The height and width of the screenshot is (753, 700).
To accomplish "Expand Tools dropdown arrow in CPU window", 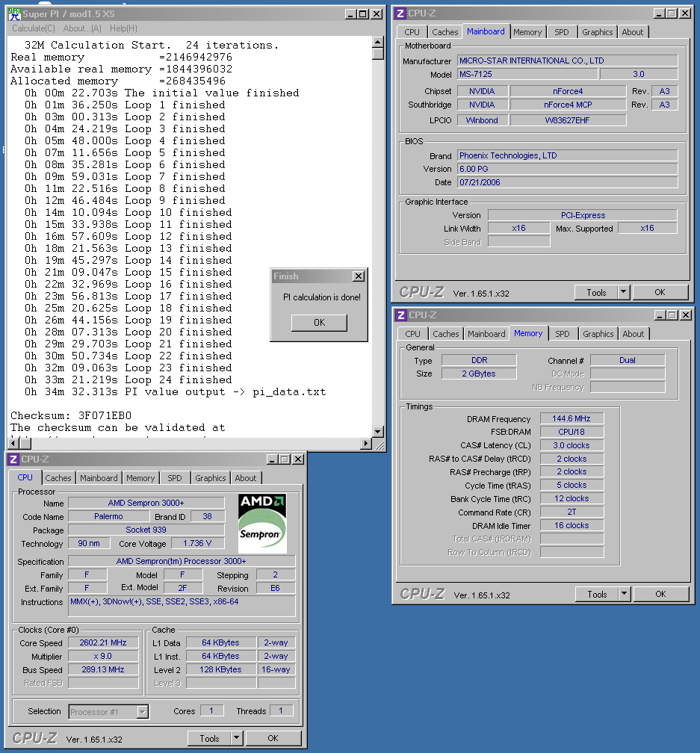I will 237,739.
